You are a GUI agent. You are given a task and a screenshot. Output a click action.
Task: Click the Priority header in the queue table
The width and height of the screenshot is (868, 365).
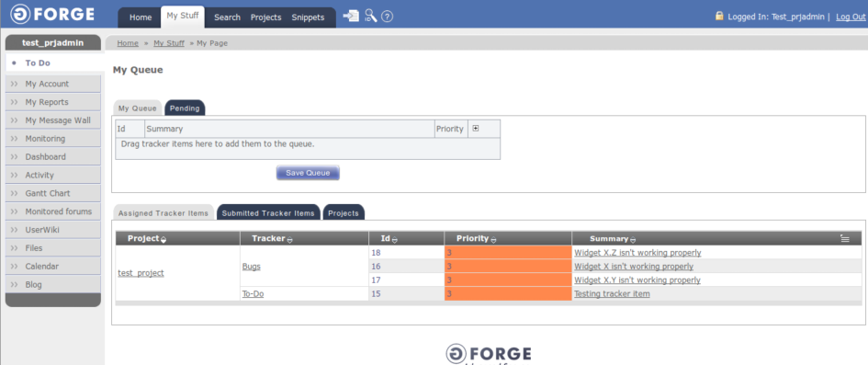point(450,129)
